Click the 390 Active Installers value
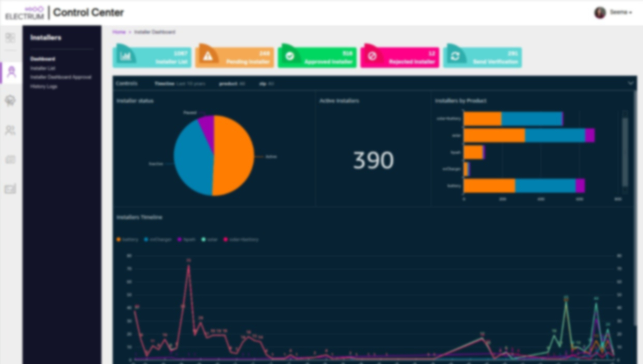643x364 pixels. tap(373, 161)
